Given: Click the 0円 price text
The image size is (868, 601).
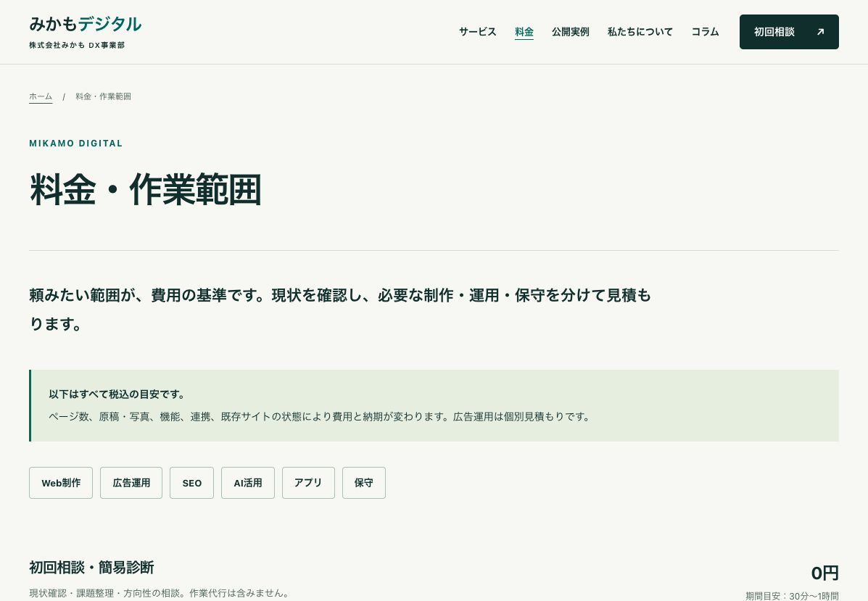Looking at the screenshot, I should [x=824, y=573].
